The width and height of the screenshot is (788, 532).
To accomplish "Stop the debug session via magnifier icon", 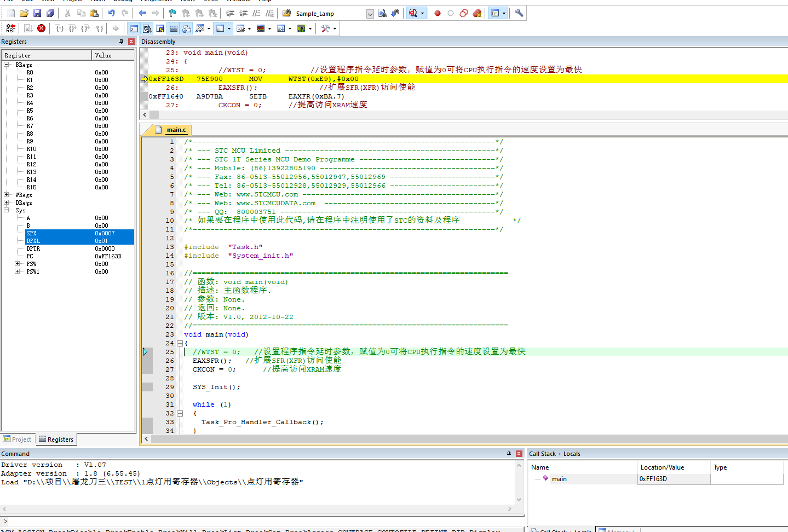I will click(x=413, y=13).
